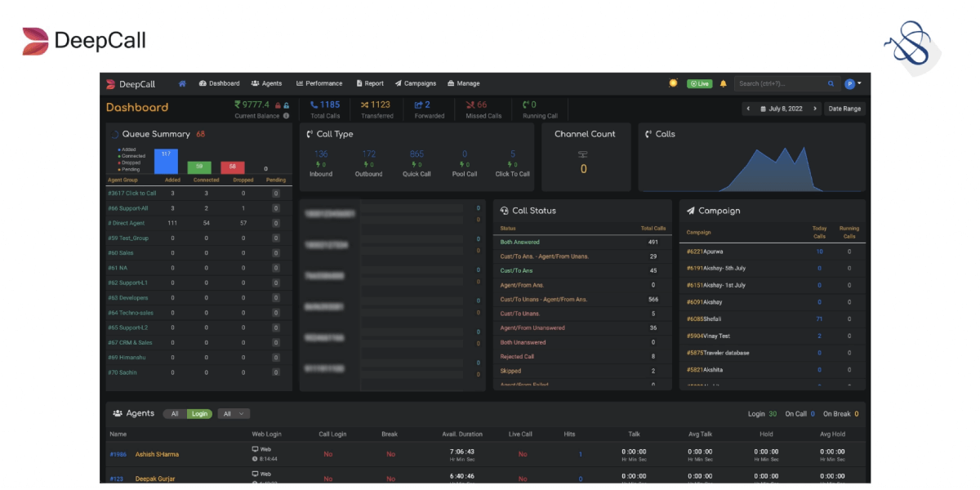This screenshot has width=980, height=490.
Task: Click the red lock icon beside balance
Action: [278, 105]
